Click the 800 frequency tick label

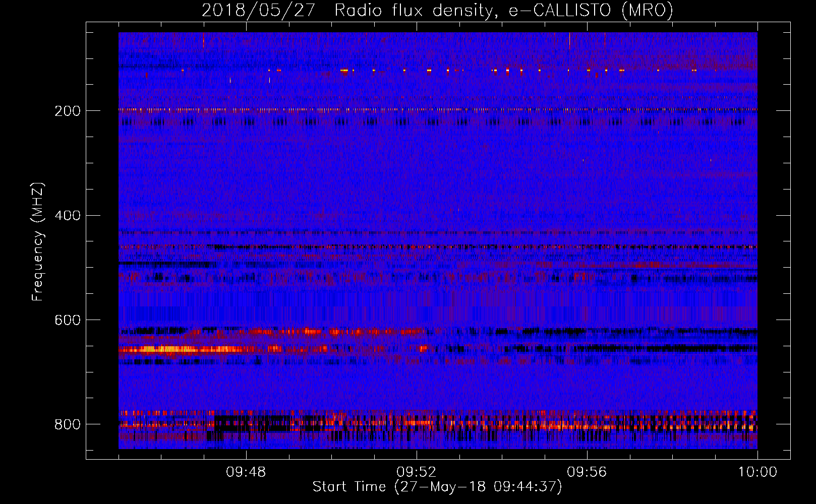tap(67, 424)
